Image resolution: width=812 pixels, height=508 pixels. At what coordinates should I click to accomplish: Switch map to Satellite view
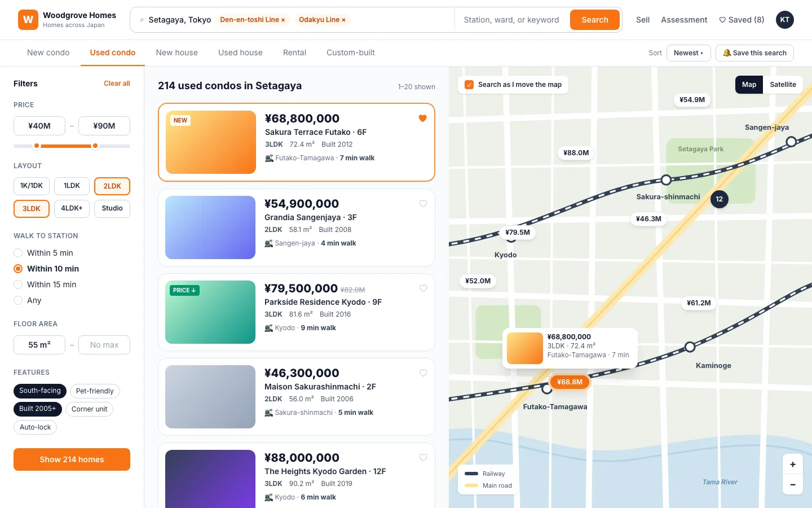[783, 85]
